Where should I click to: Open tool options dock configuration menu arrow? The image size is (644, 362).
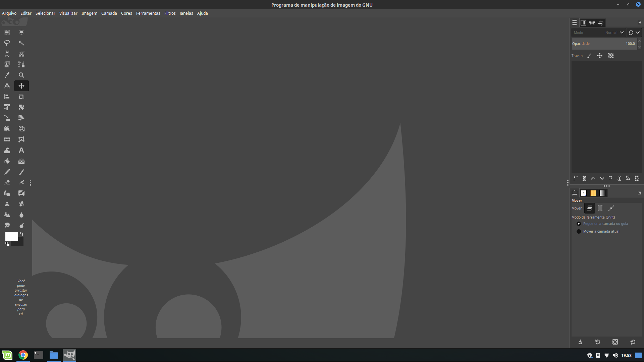click(x=639, y=193)
